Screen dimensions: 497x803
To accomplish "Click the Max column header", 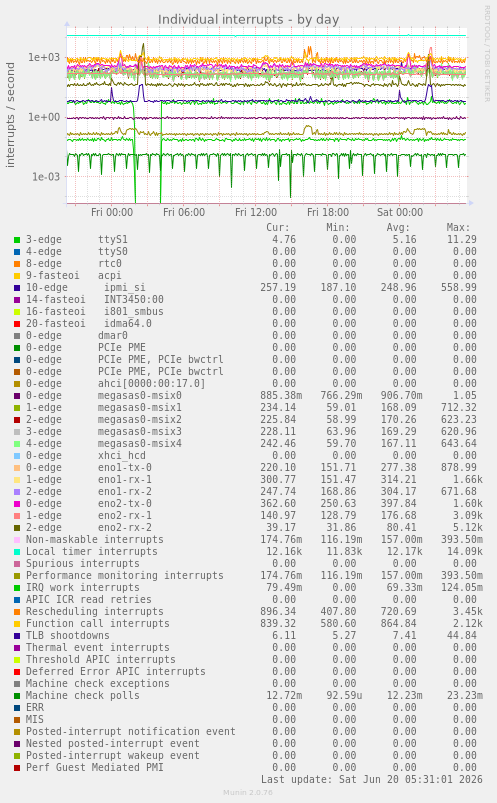I will (x=458, y=227).
